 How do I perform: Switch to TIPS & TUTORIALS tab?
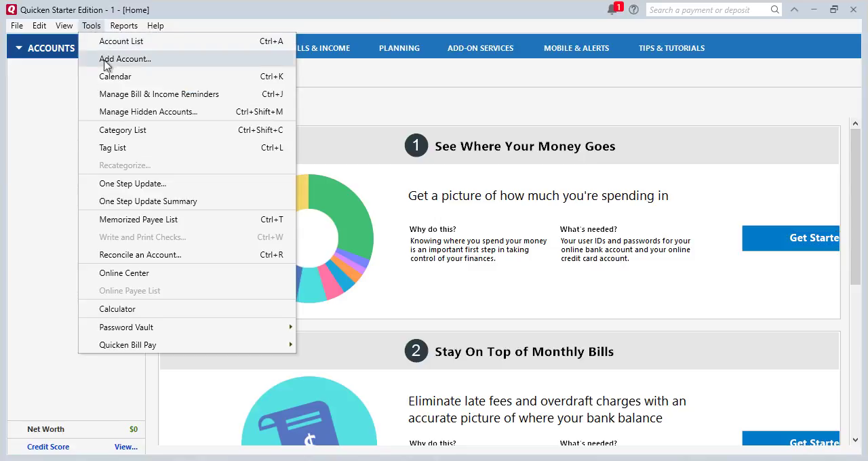point(671,48)
